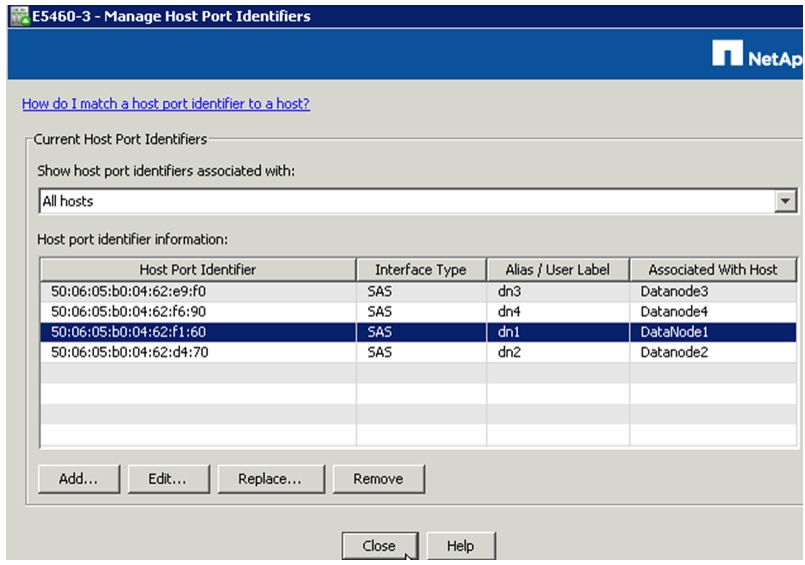Click SAS interface type in the dn2 row

point(379,352)
